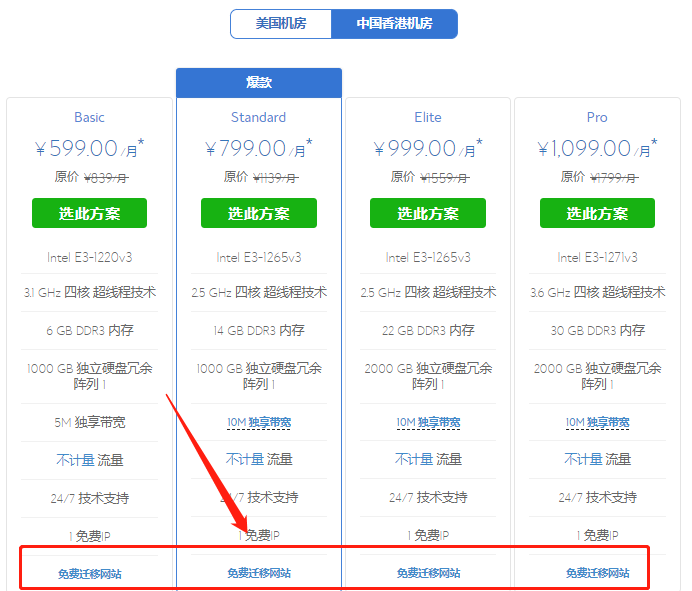Click the Basic plan title
Viewport: 692px width, 591px height.
[x=89, y=117]
